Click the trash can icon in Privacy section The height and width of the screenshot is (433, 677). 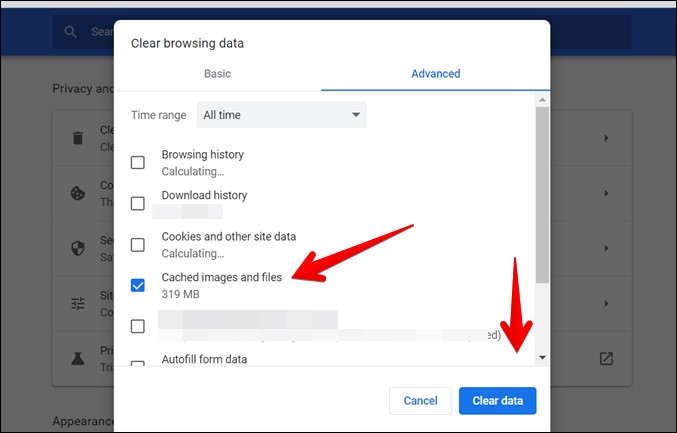coord(78,138)
